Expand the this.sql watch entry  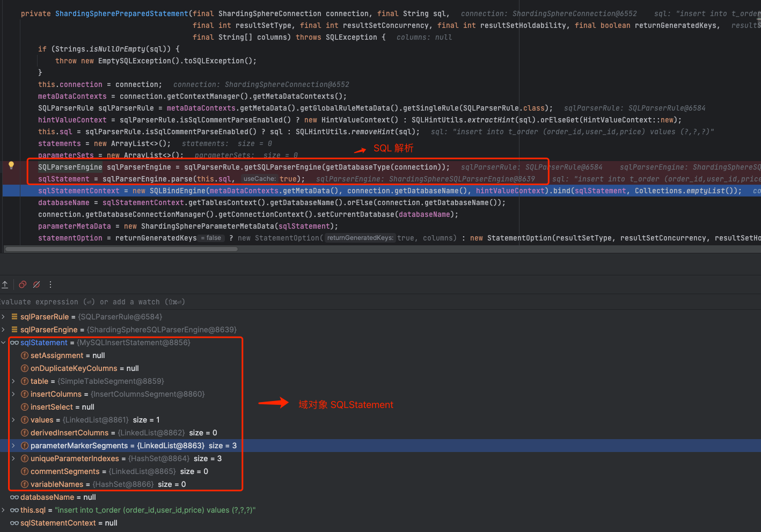[4, 510]
